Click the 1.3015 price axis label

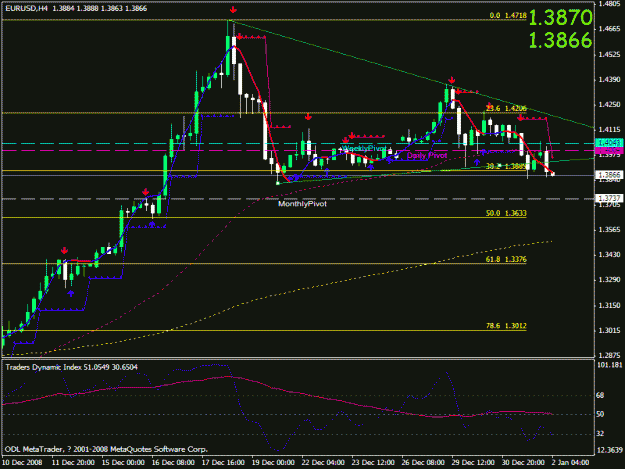click(x=610, y=330)
